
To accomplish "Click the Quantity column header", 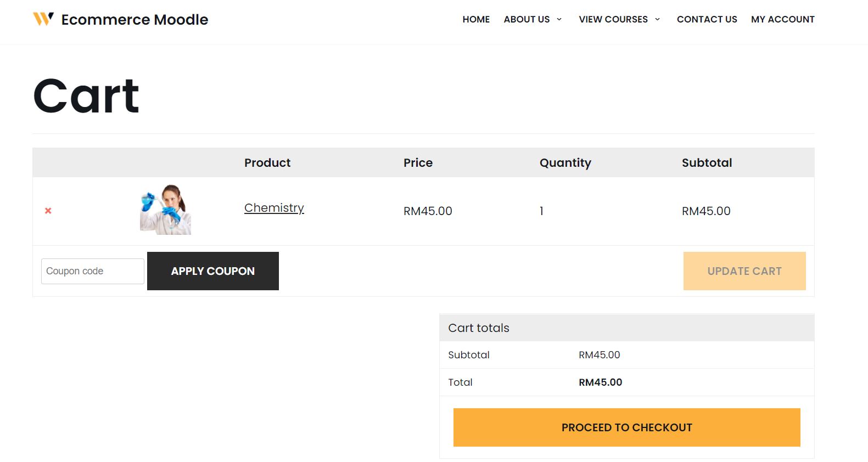I will coord(565,163).
